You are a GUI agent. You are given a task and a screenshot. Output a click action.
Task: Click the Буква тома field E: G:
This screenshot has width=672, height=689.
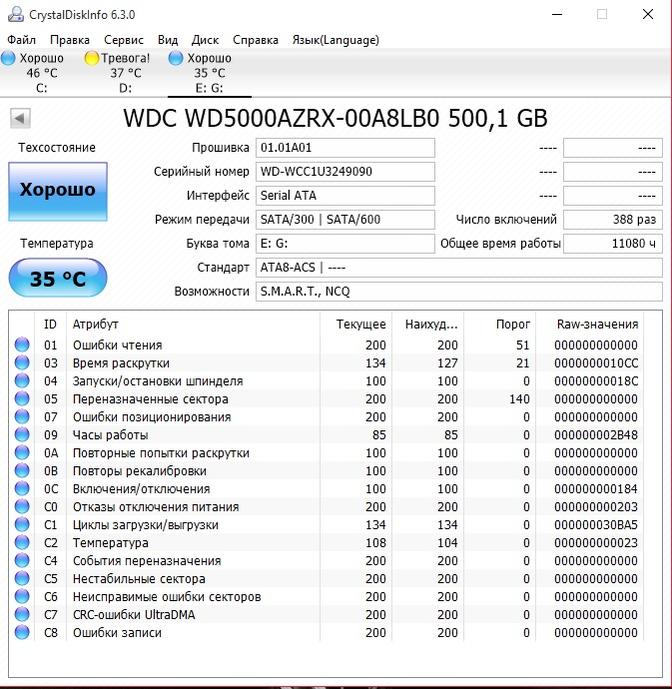click(345, 243)
